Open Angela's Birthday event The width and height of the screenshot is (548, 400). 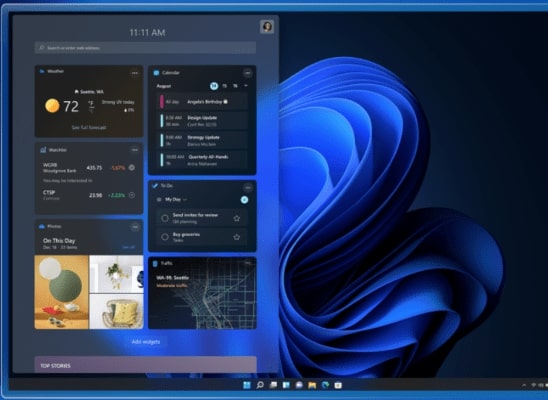coord(203,102)
